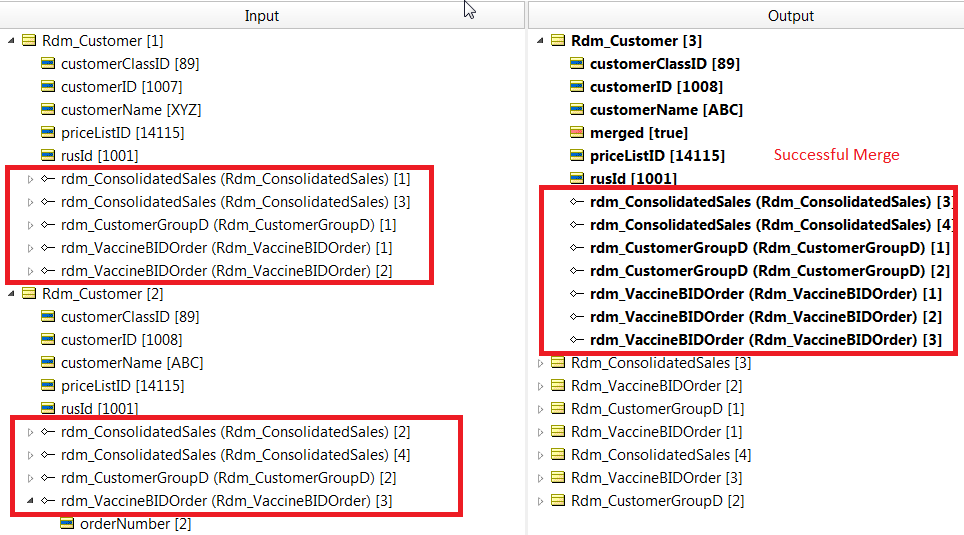Viewport: 964px width, 535px height.
Task: Expand Input rdm_ConsolidatedSales [3] reference
Action: (30, 202)
